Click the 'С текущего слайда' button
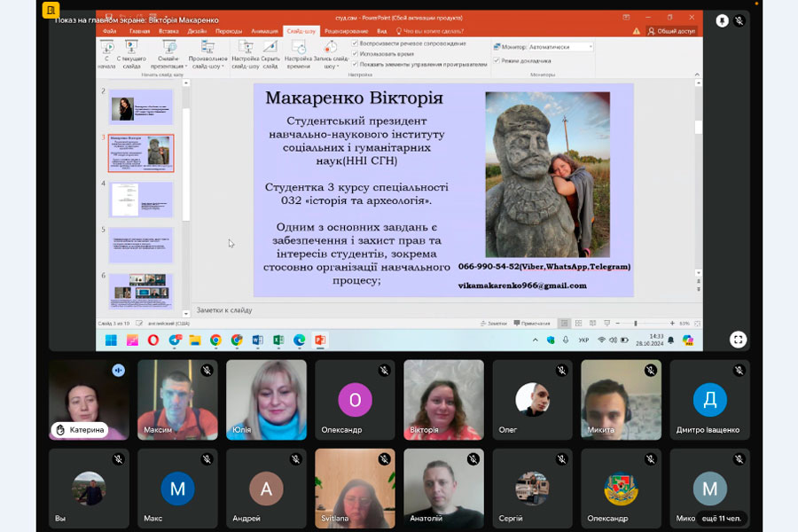Image resolution: width=798 pixels, height=532 pixels. [x=131, y=49]
